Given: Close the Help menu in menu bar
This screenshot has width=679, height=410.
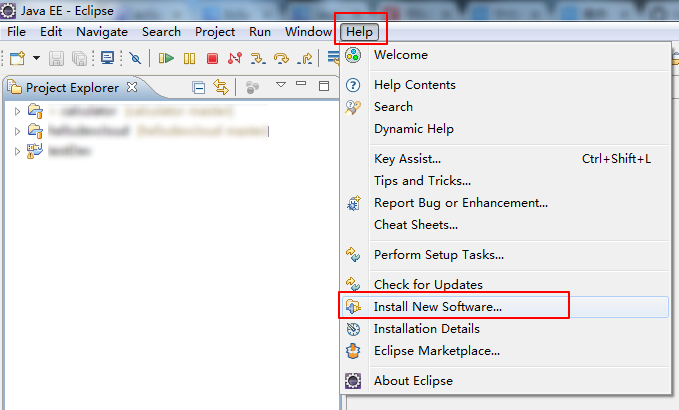Looking at the screenshot, I should [359, 32].
